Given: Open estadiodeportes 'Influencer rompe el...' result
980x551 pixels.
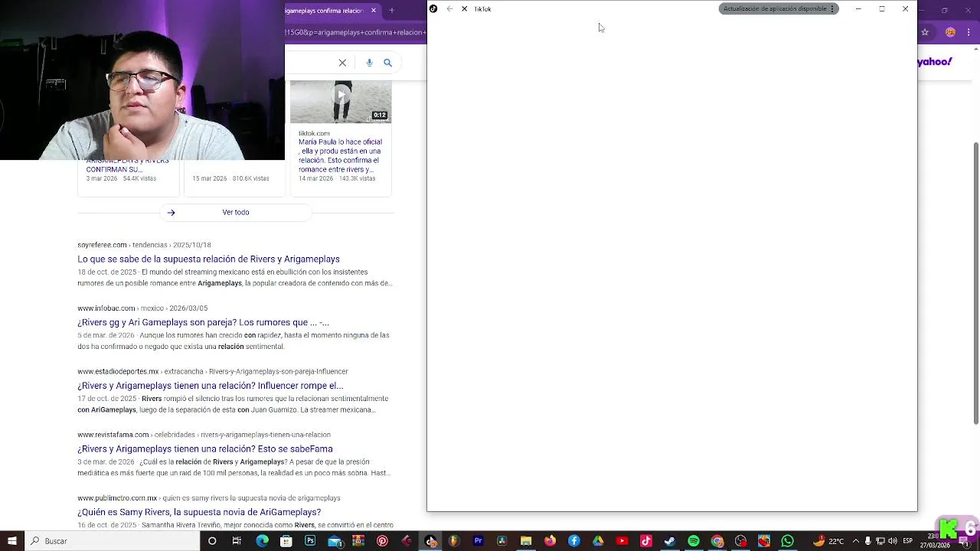Looking at the screenshot, I should pos(210,386).
